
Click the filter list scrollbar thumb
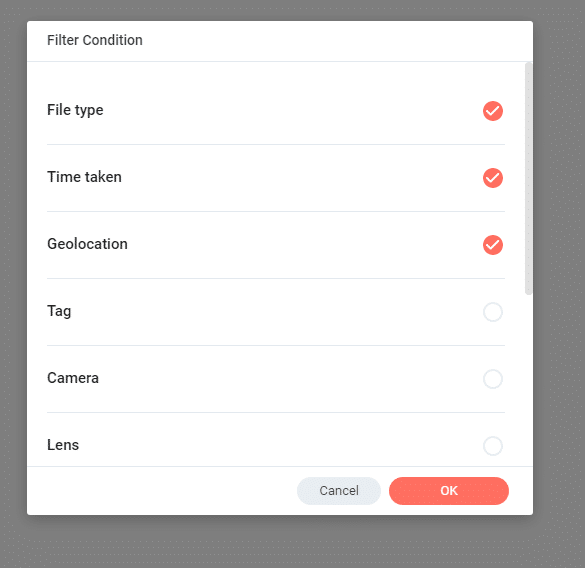click(528, 179)
